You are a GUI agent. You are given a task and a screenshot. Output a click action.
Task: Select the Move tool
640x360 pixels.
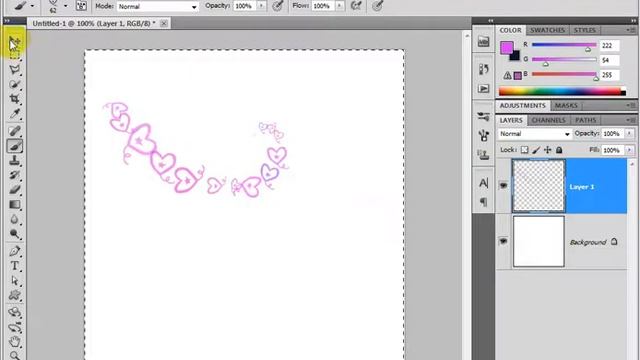15,42
